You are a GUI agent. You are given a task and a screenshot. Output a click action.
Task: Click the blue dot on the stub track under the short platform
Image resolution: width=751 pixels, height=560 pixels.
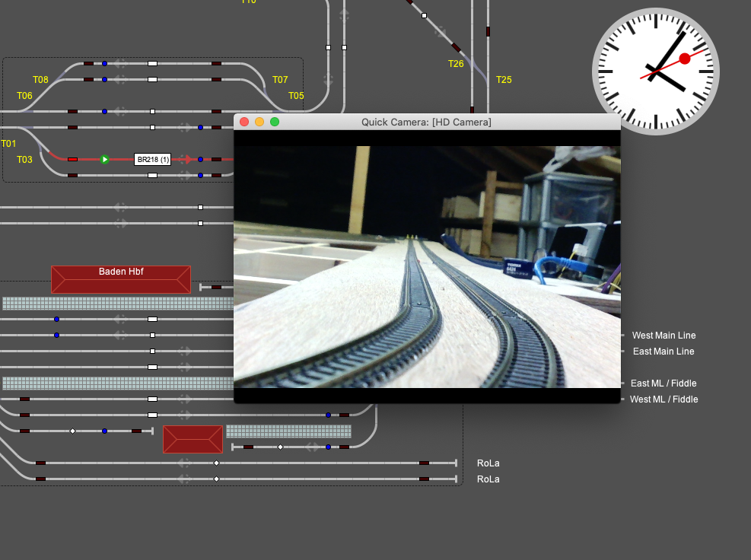point(328,447)
